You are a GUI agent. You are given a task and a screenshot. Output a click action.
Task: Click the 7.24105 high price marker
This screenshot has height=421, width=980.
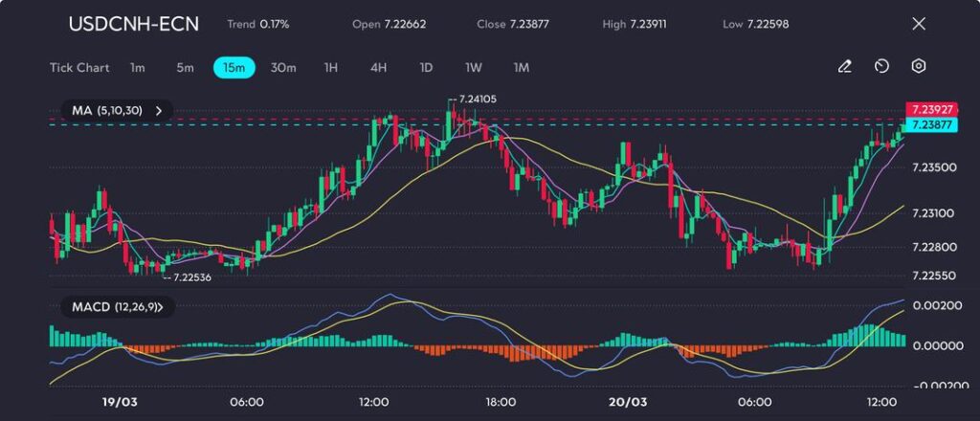[x=477, y=99]
